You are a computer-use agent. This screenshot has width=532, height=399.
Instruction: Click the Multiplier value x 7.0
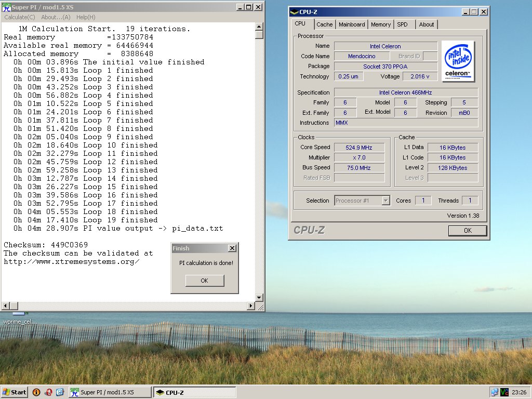tap(360, 157)
